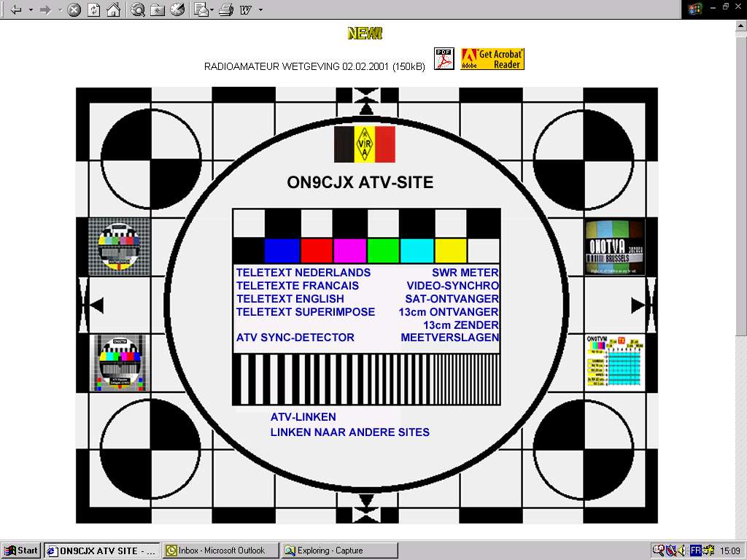The width and height of the screenshot is (747, 560).
Task: Follow the 13cm ZENDER link
Action: pos(461,325)
